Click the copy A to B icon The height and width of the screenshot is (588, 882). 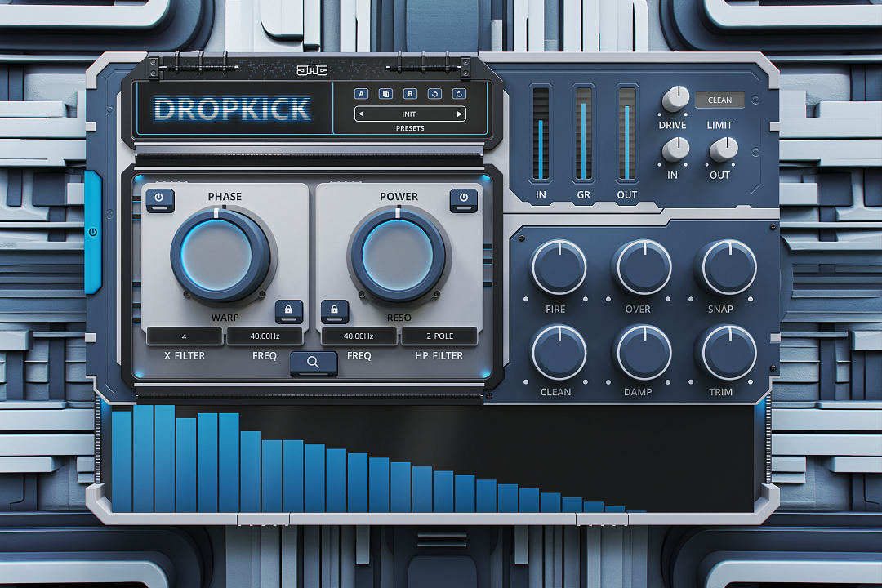point(386,94)
